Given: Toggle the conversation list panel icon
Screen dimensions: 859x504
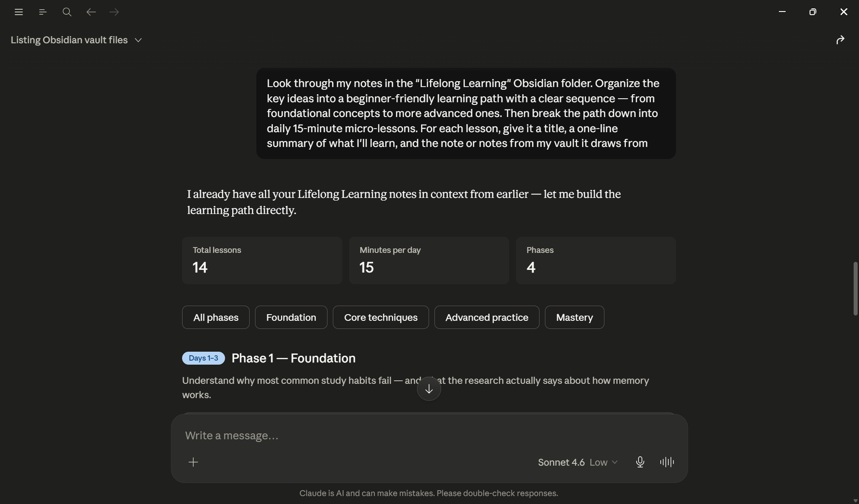Looking at the screenshot, I should coord(43,12).
